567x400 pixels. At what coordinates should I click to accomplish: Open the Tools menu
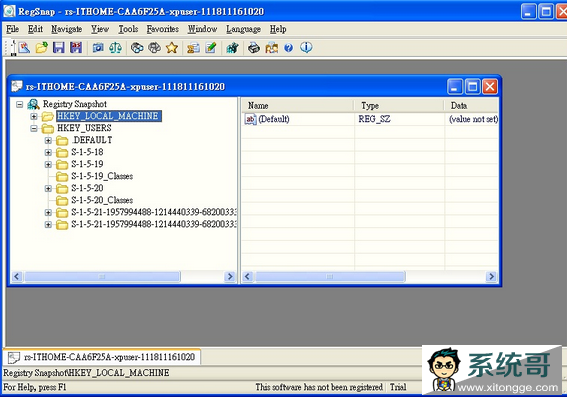coord(128,29)
